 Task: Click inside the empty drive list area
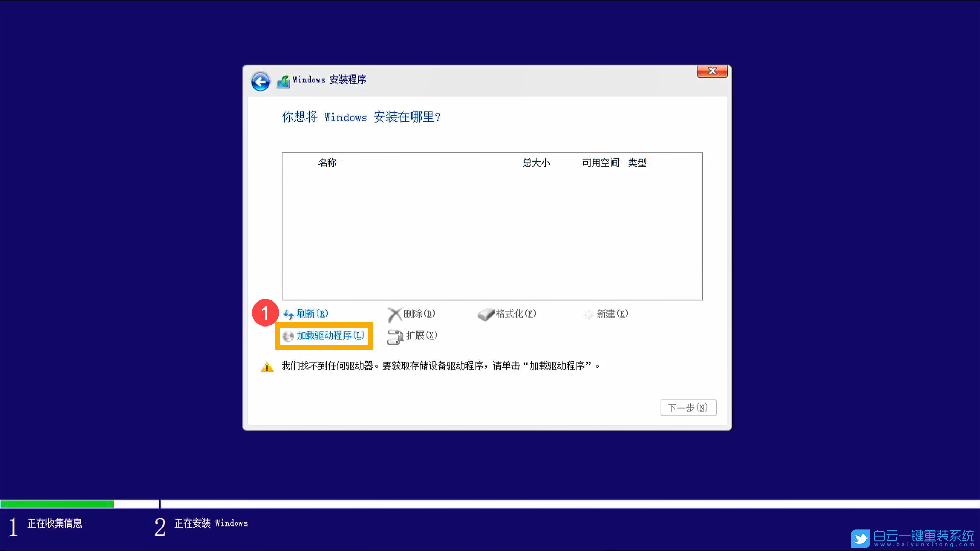490,235
